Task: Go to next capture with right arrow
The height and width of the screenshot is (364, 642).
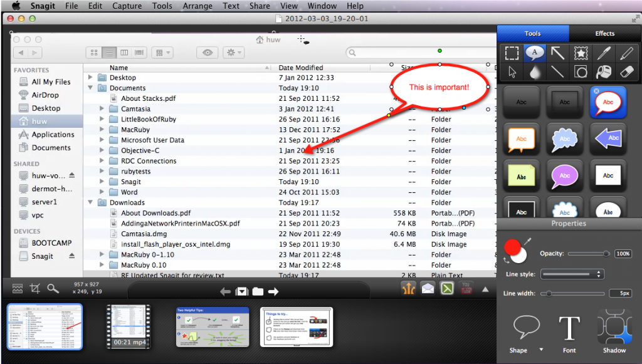Action: click(x=273, y=291)
